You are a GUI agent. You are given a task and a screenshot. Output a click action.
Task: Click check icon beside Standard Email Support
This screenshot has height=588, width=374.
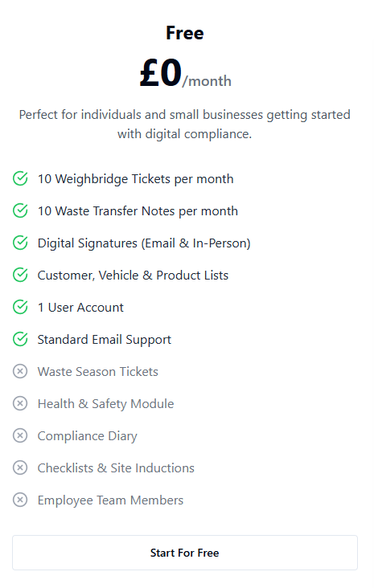20,339
